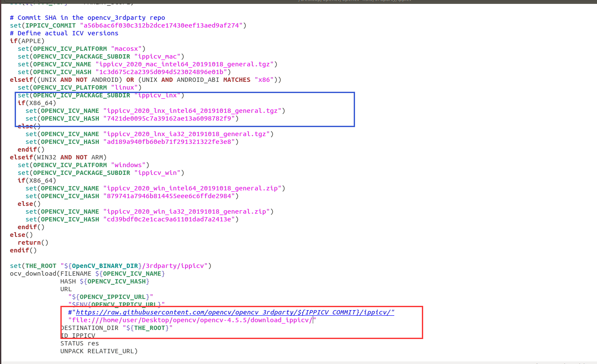Click the hash ad189a940fb60eb71f291321322fe3e8

click(x=169, y=142)
